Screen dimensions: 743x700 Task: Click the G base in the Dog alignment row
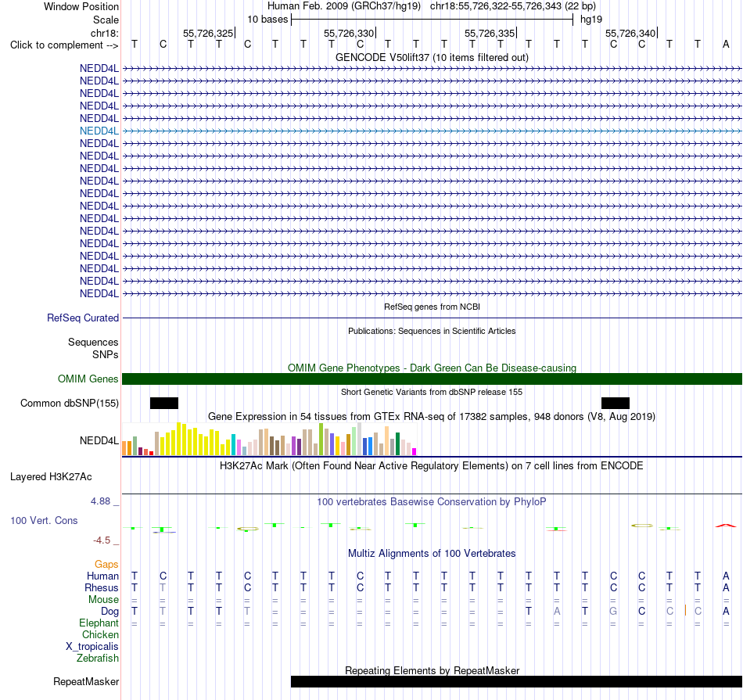click(x=613, y=612)
